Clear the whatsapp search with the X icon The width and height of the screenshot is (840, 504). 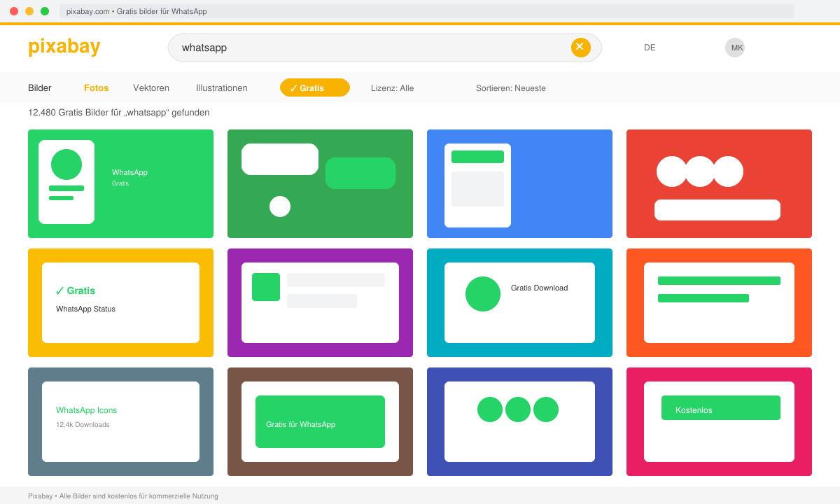[x=581, y=48]
